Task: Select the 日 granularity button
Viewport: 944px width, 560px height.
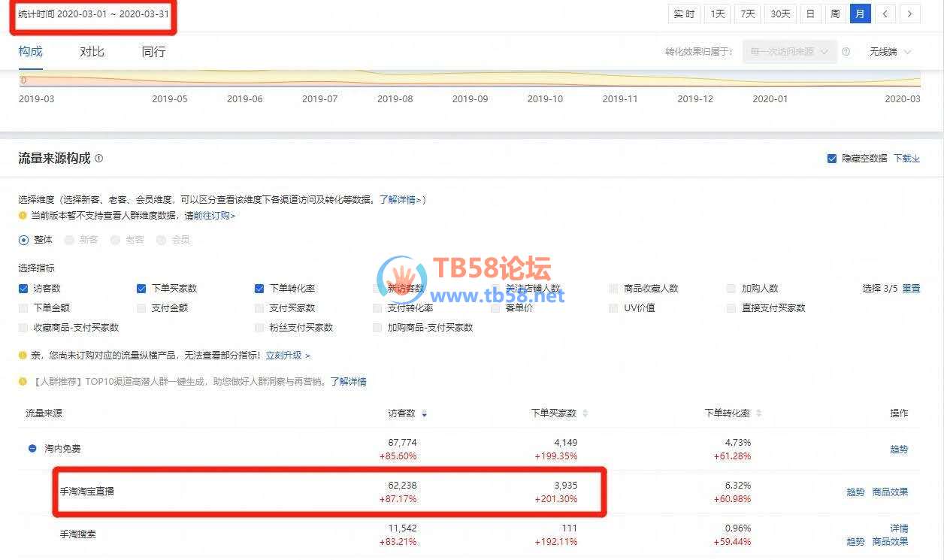Action: [x=810, y=14]
